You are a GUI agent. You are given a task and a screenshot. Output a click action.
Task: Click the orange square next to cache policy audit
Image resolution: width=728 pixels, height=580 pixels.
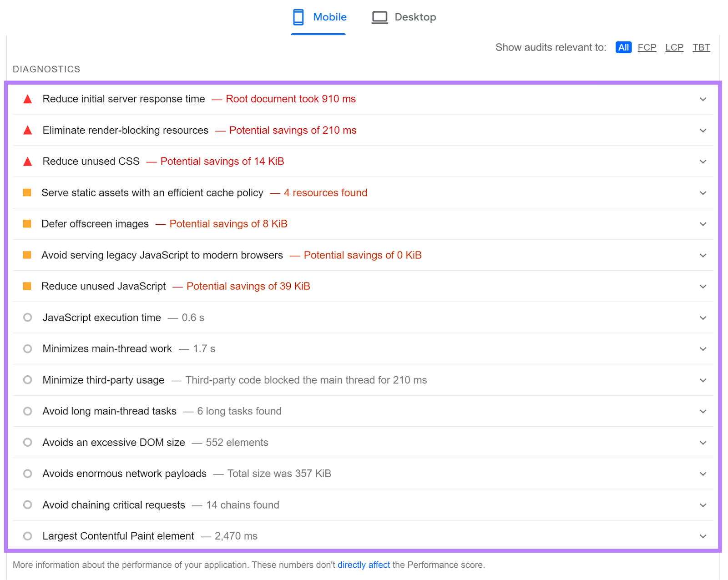(x=27, y=193)
